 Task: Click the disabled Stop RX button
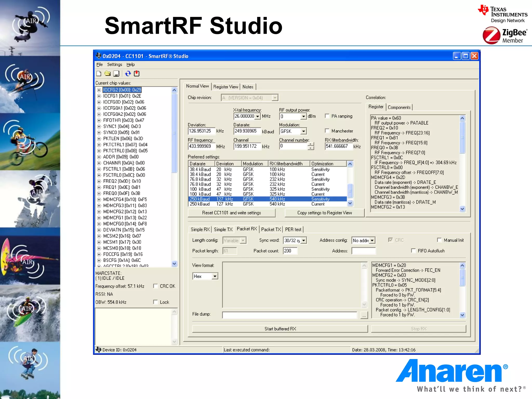pyautogui.click(x=418, y=329)
